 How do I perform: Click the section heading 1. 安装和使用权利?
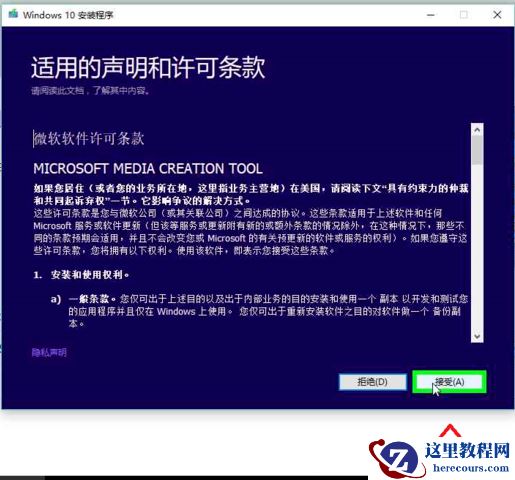point(81,275)
